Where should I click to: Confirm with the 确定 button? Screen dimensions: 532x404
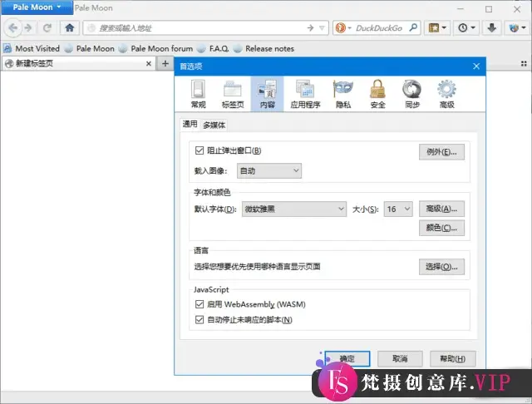tap(347, 359)
